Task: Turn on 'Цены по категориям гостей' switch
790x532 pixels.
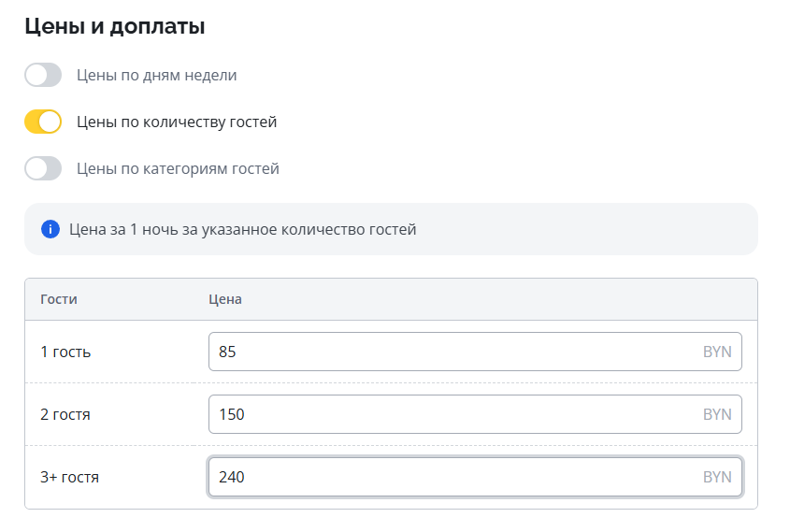Action: pyautogui.click(x=43, y=168)
